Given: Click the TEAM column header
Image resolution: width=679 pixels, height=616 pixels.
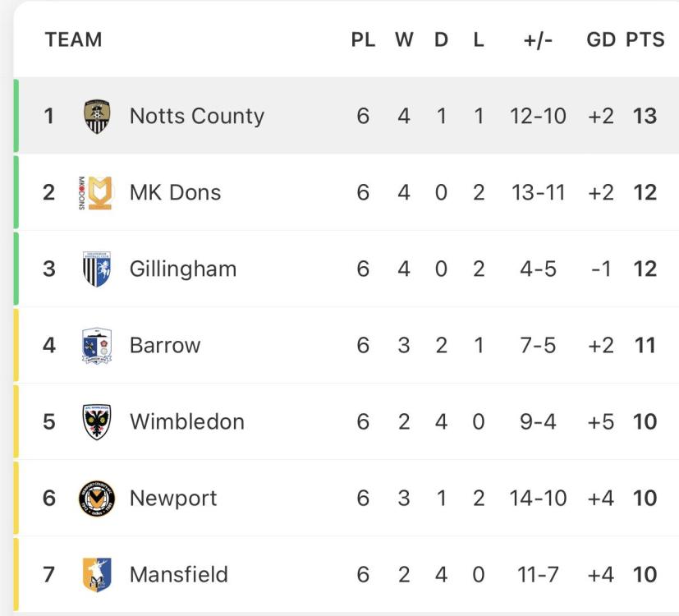Looking at the screenshot, I should point(73,39).
